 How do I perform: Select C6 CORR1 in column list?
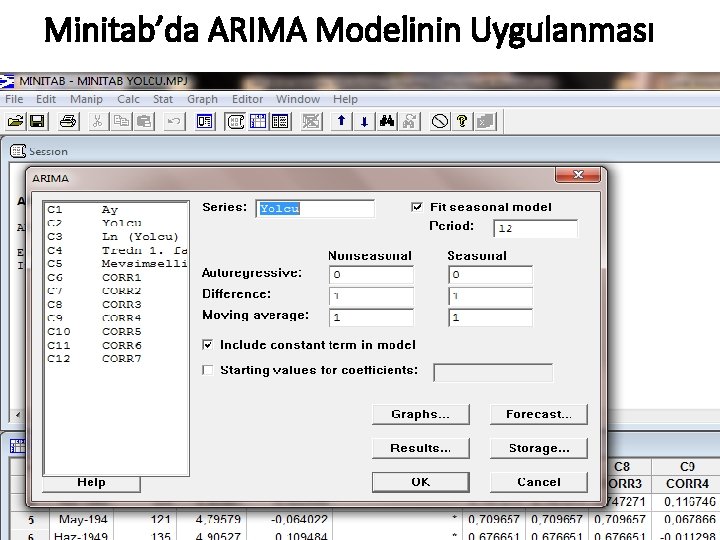(x=116, y=277)
